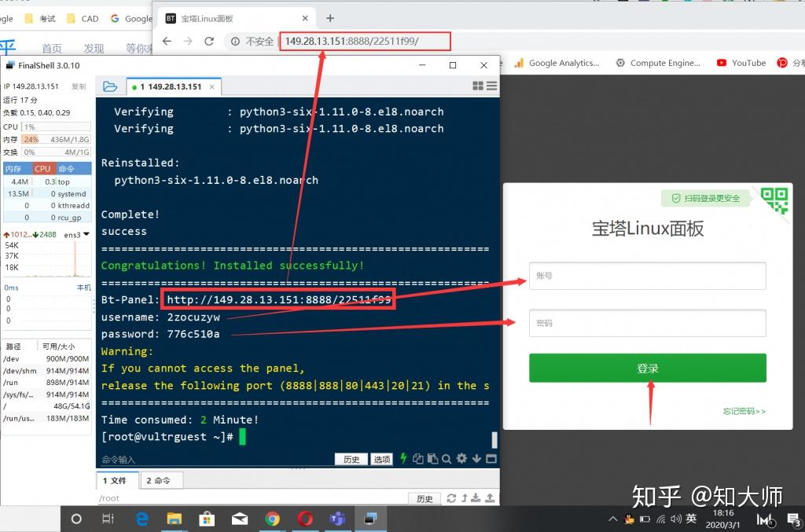
Task: Click the Cortana search circle on taskbar
Action: 76,519
